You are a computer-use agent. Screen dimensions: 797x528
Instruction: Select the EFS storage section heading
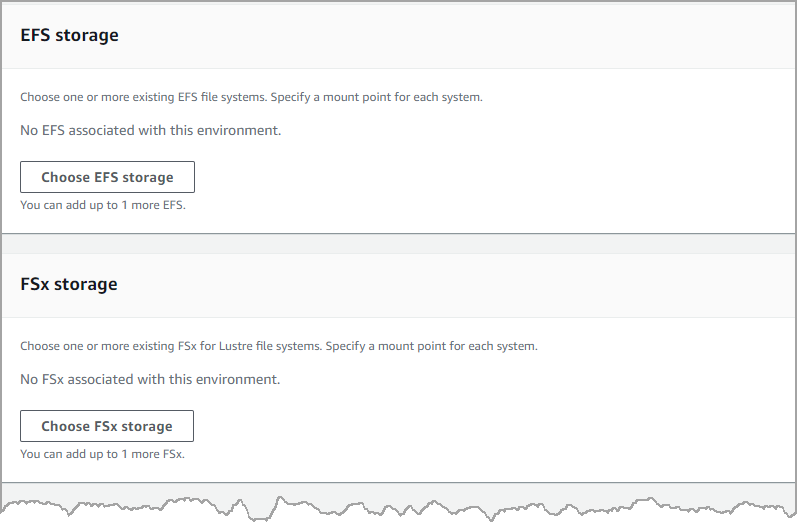(x=69, y=35)
